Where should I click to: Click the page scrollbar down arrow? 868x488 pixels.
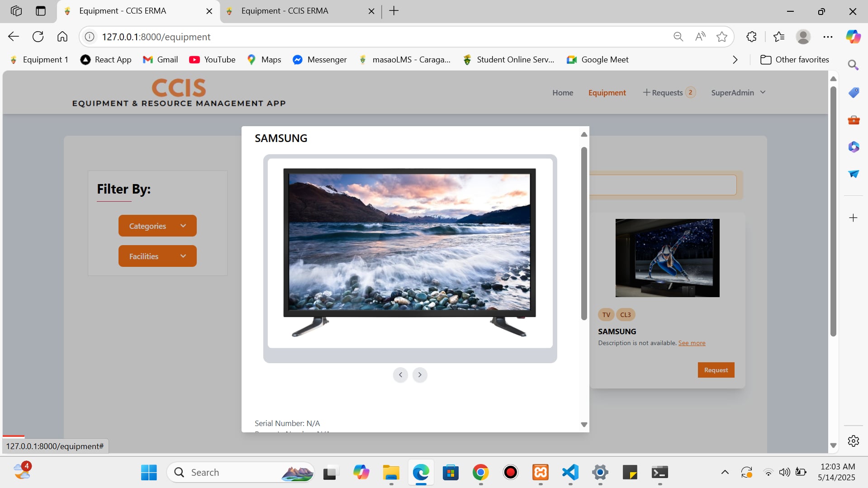click(833, 445)
